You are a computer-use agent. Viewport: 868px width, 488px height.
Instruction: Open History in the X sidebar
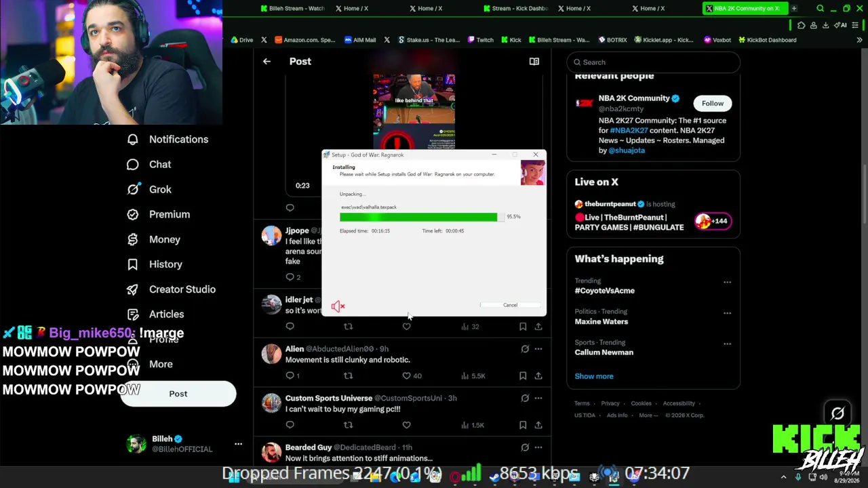[x=155, y=264]
